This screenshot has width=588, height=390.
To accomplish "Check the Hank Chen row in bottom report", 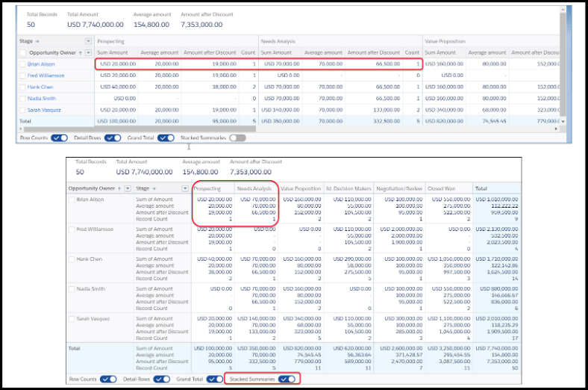I will pos(72,259).
